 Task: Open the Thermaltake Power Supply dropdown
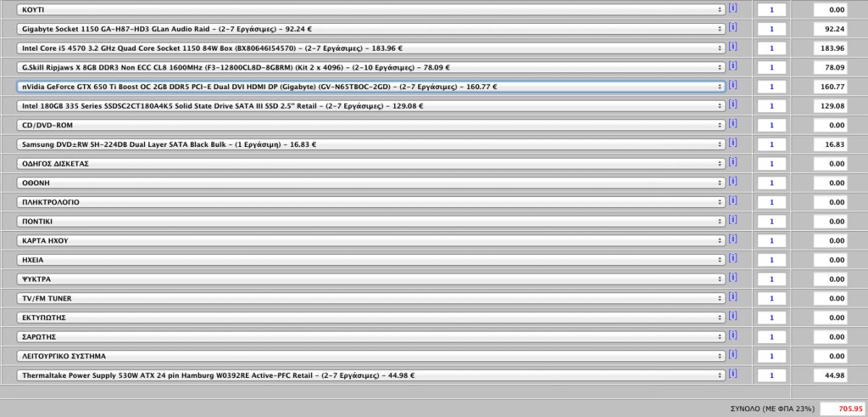(370, 375)
